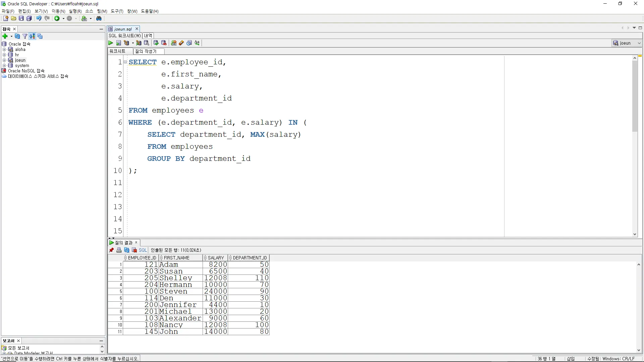Open the joeun connection dropdown at top right

point(639,43)
